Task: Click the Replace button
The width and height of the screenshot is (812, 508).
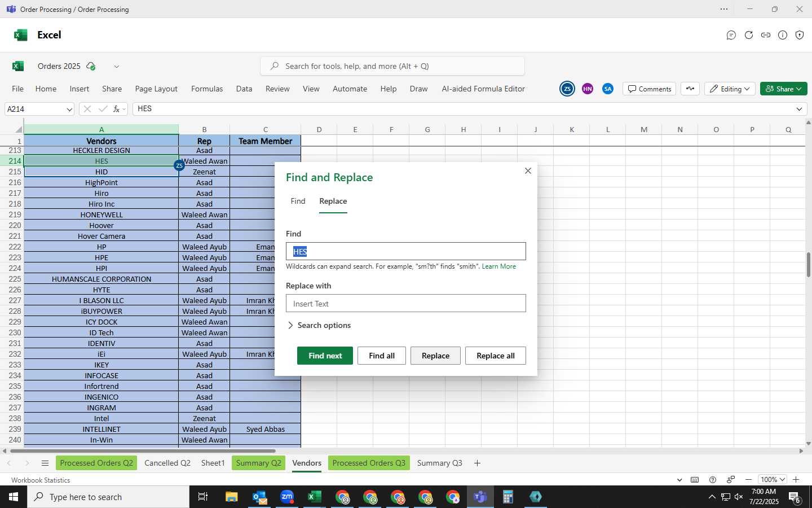Action: pyautogui.click(x=435, y=356)
